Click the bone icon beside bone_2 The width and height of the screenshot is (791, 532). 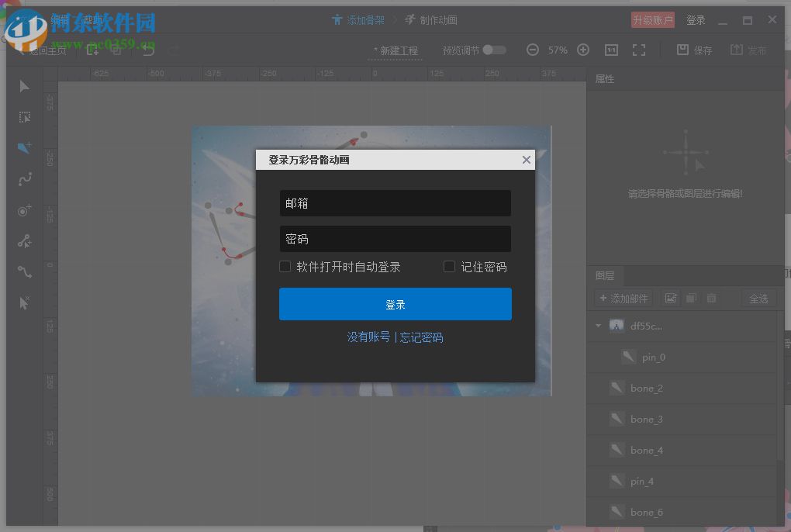[617, 388]
